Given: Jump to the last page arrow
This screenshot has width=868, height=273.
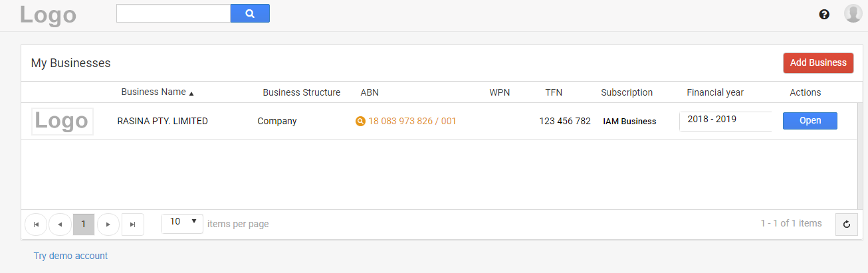Looking at the screenshot, I should (132, 225).
